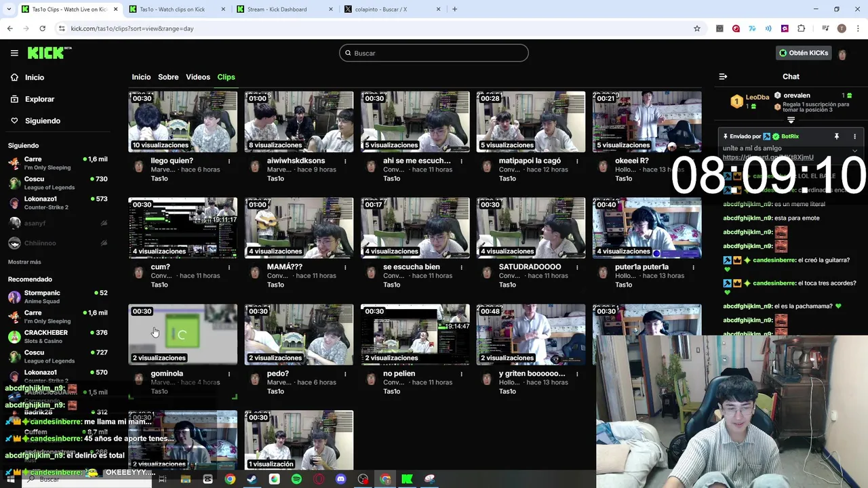Open 'matipapoi la cagó' clip title

coord(530,161)
